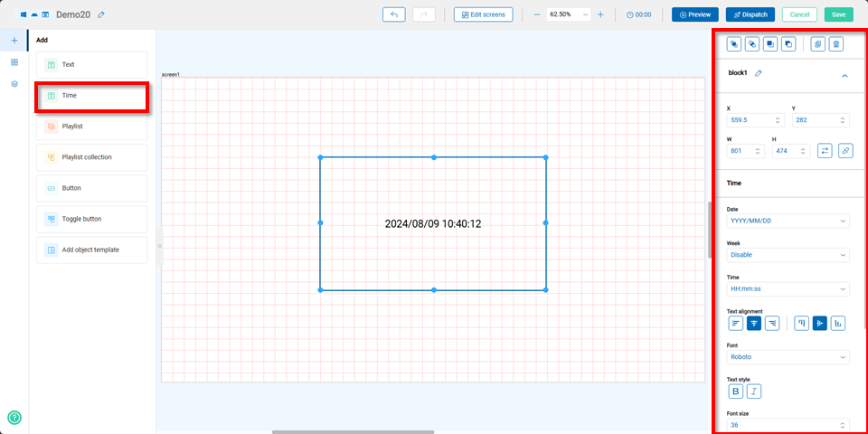This screenshot has height=434, width=868.
Task: Toggle the aspect ratio lock link icon
Action: click(x=845, y=151)
